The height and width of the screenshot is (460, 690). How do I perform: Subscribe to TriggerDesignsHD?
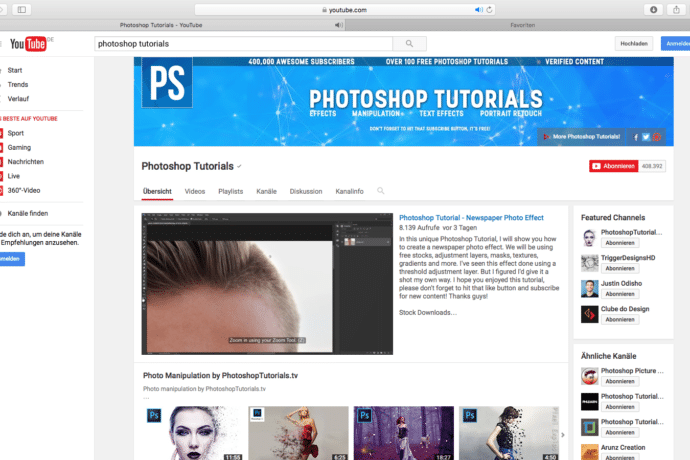pyautogui.click(x=620, y=269)
